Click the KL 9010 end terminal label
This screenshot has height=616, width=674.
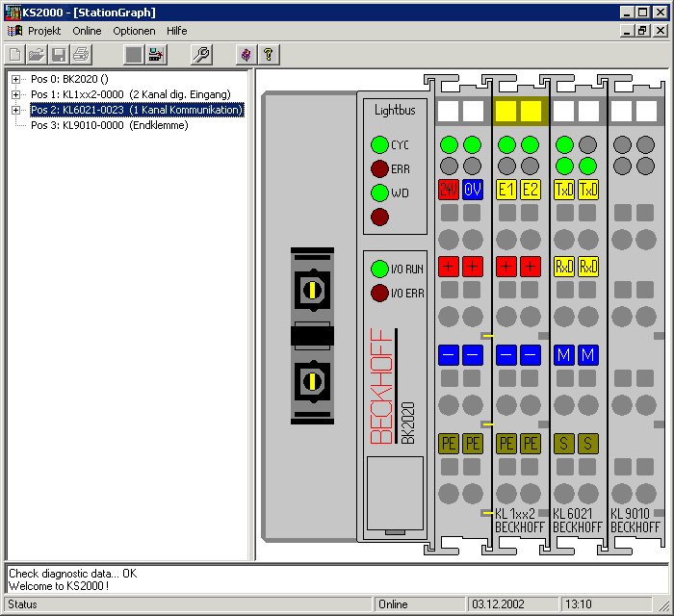630,514
